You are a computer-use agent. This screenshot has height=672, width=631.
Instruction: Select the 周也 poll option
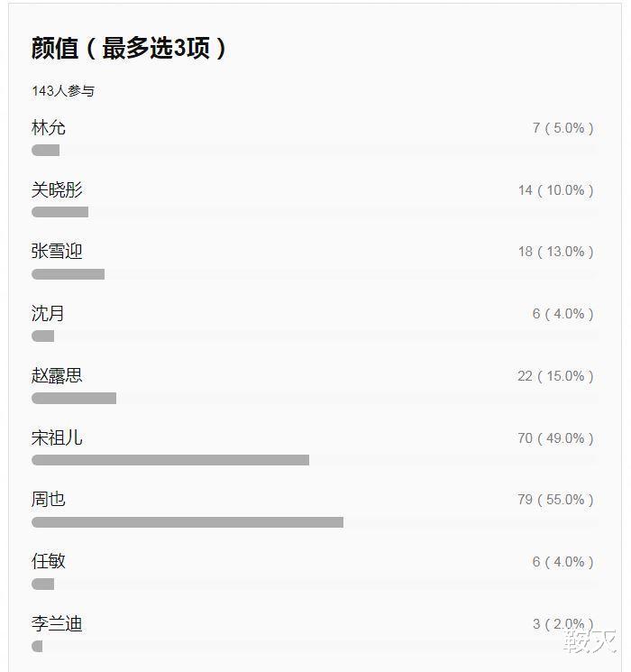coord(49,500)
